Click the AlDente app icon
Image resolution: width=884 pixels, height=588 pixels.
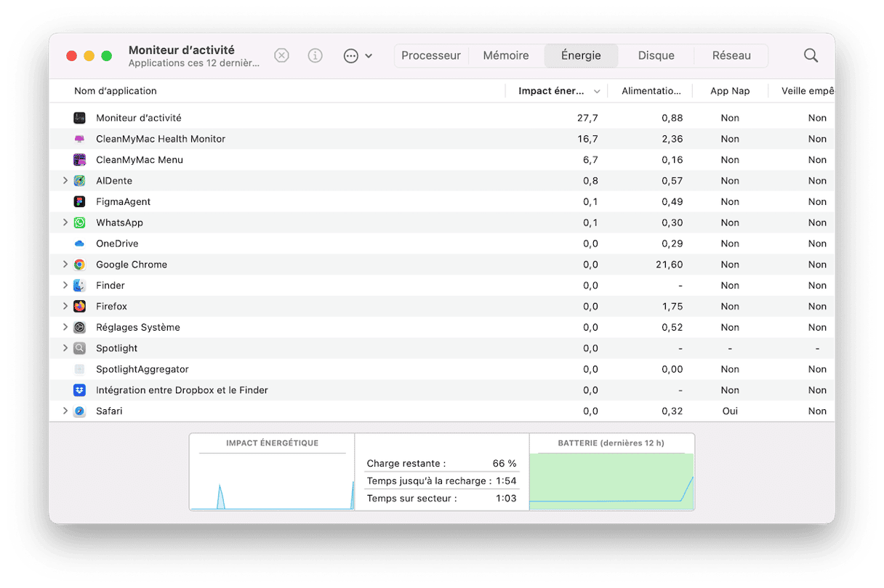point(80,181)
